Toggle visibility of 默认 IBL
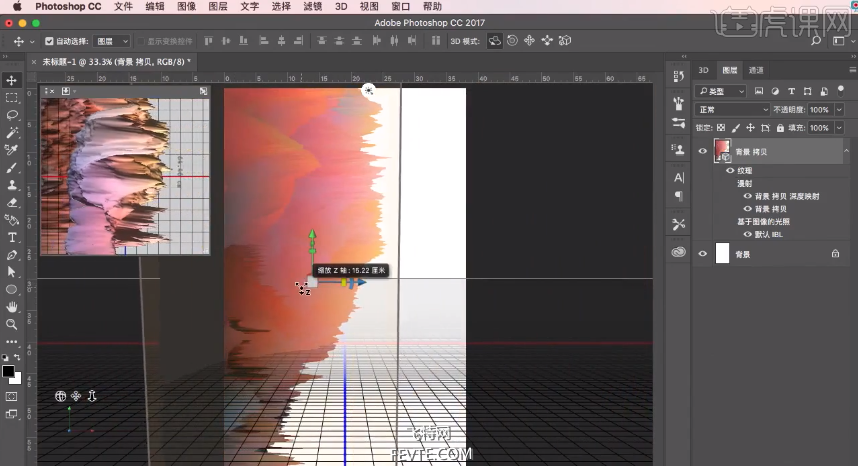Screen dimensions: 858x466 point(747,234)
